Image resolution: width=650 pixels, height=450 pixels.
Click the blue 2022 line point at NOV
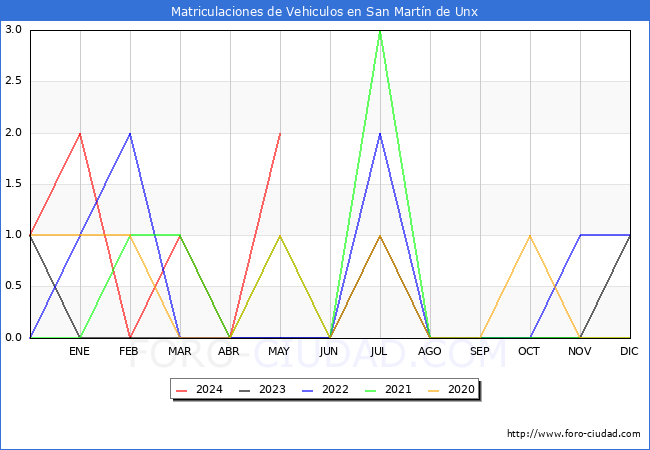[x=580, y=235]
